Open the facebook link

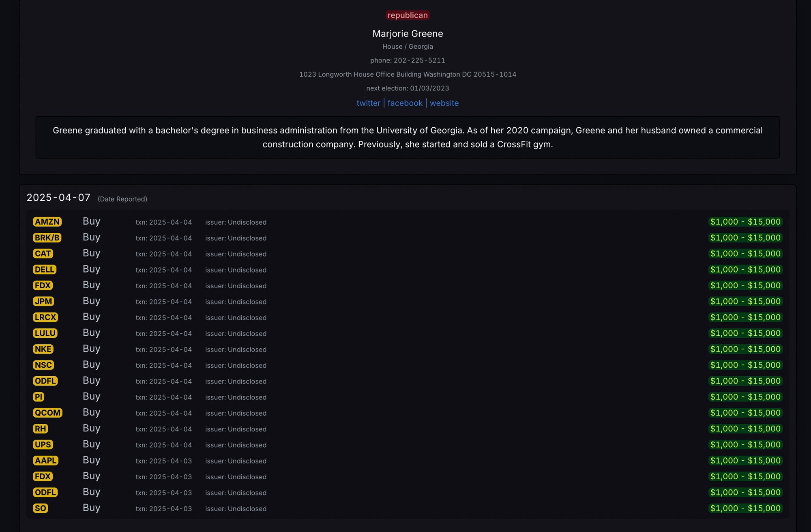pyautogui.click(x=405, y=103)
